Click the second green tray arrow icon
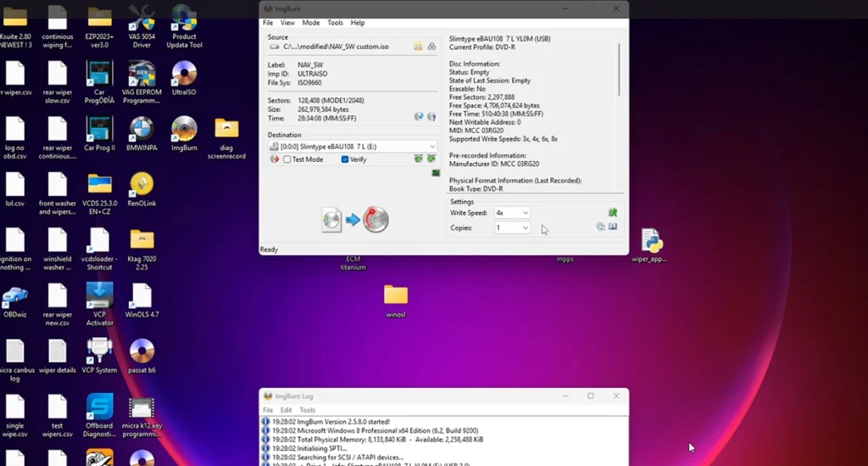 (x=431, y=158)
